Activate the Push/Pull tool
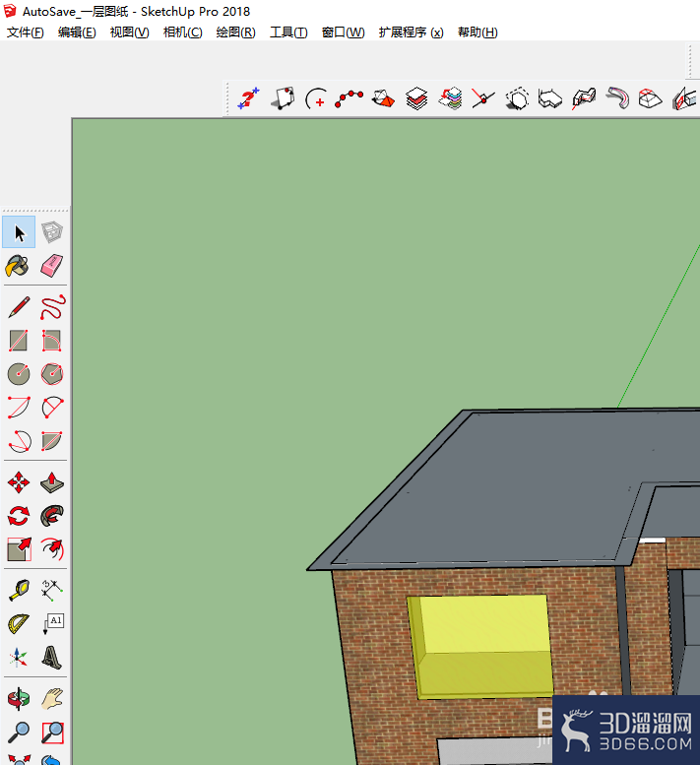 point(52,482)
